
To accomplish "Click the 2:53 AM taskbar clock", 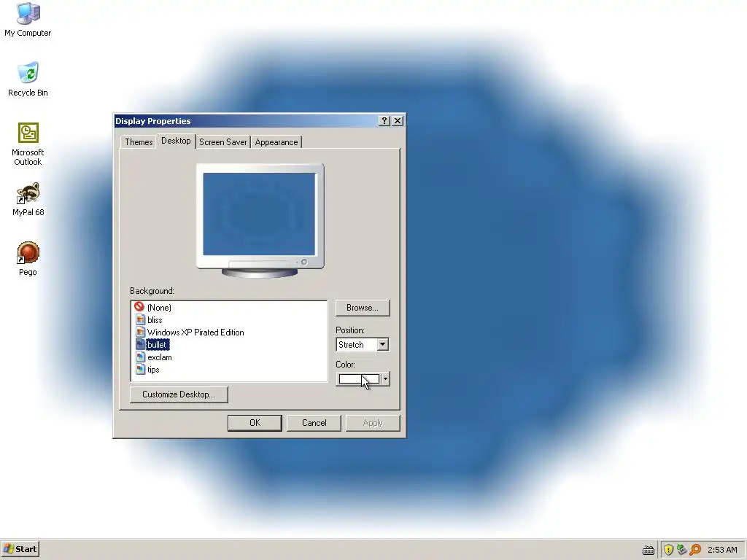I will coord(722,550).
